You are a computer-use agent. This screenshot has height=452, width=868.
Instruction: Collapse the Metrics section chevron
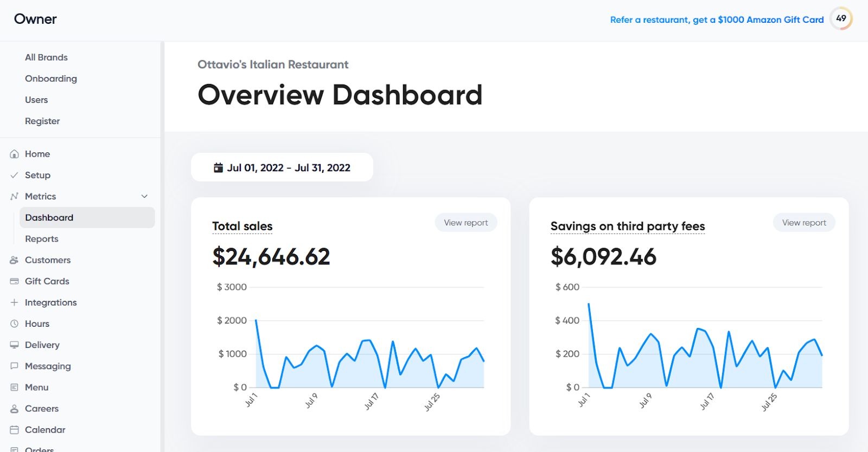144,196
